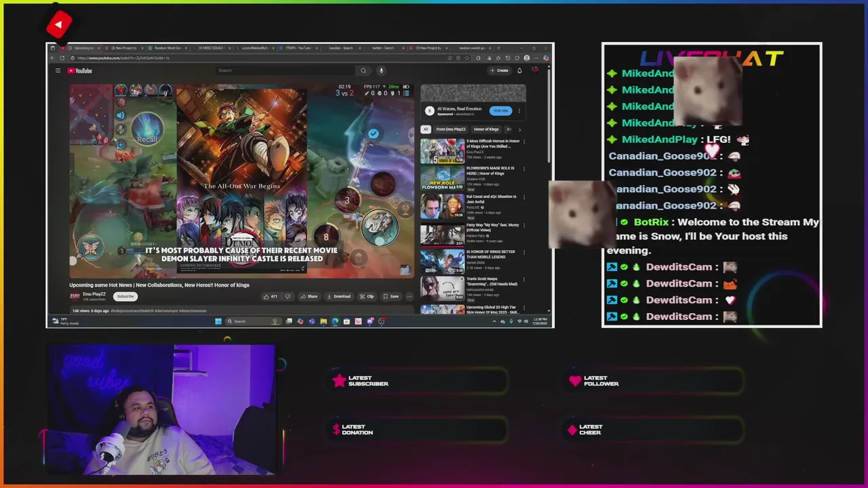Share the video
868x488 pixels.
[x=309, y=296]
